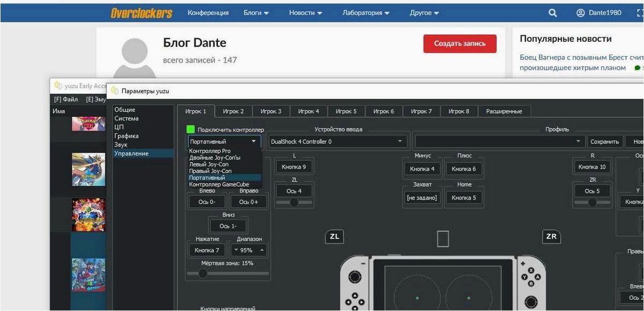This screenshot has height=311, width=644.
Task: Click right analog stick on Joy-Con preview
Action: click(530, 302)
